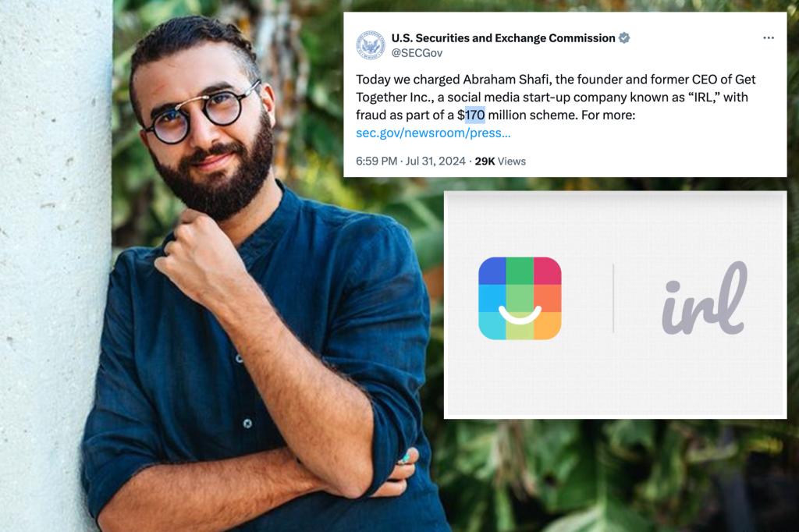Follow the sec.gov/newsroom/press link

tap(433, 133)
